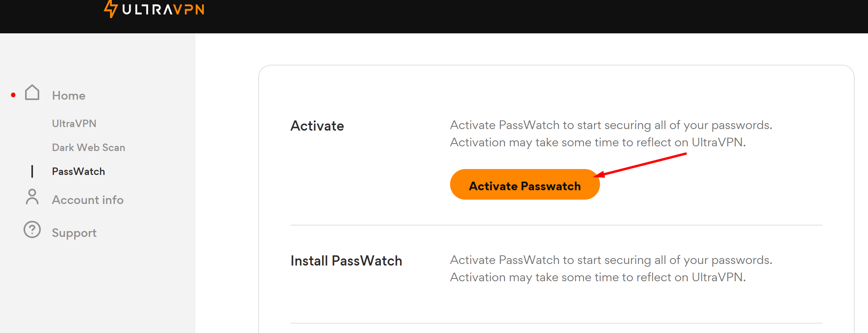Click the active indicator bar beside PassWatch
Image resolution: width=868 pixels, height=333 pixels.
(x=32, y=171)
